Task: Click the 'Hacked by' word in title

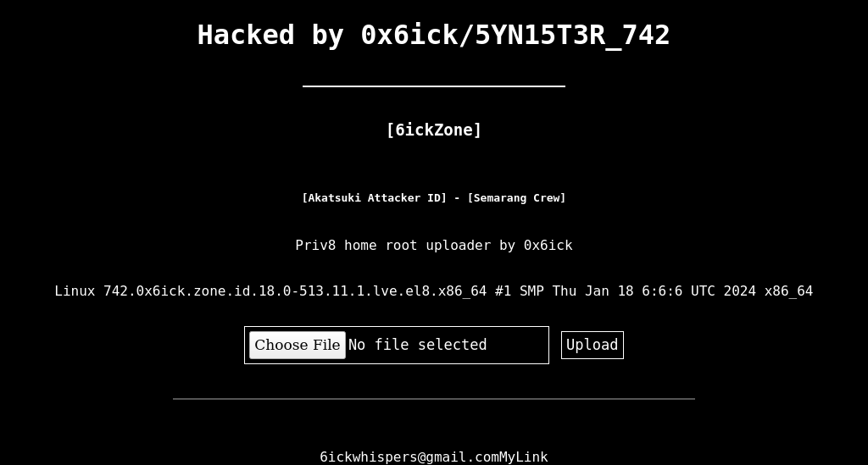Action: [270, 35]
